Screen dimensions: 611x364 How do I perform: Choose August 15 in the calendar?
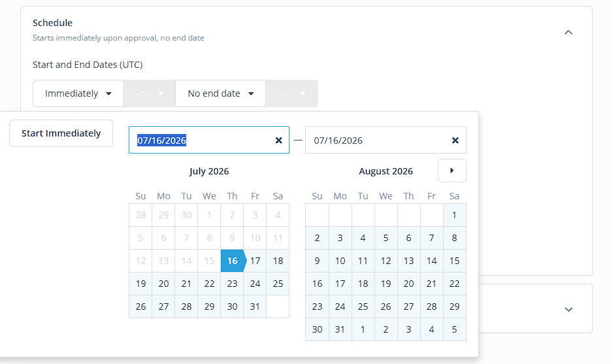454,261
